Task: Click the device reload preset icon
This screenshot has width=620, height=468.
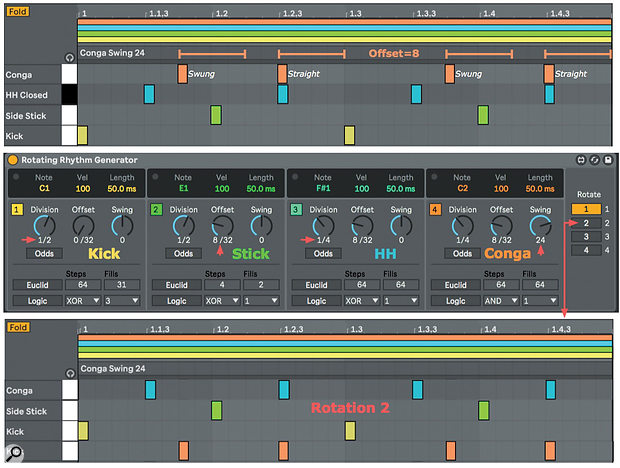Action: pos(594,160)
